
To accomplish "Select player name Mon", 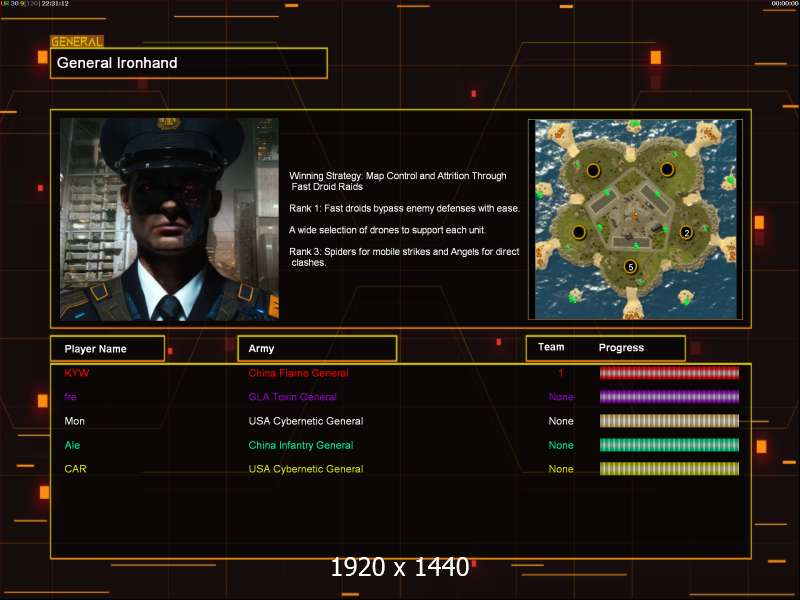I will click(x=74, y=421).
